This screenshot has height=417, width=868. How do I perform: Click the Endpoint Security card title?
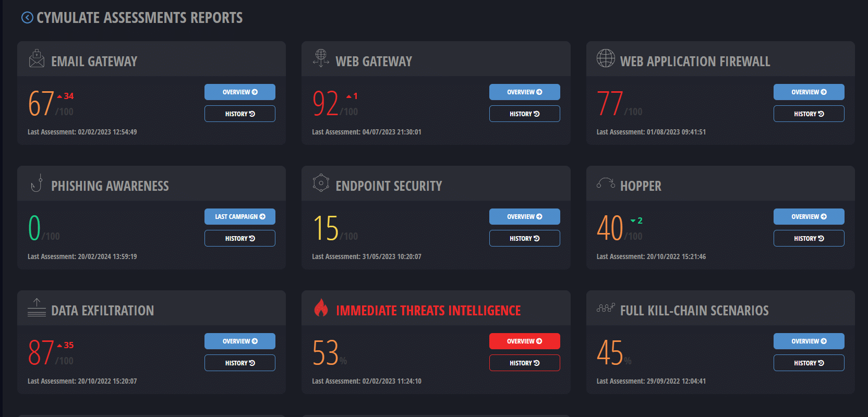pos(389,186)
